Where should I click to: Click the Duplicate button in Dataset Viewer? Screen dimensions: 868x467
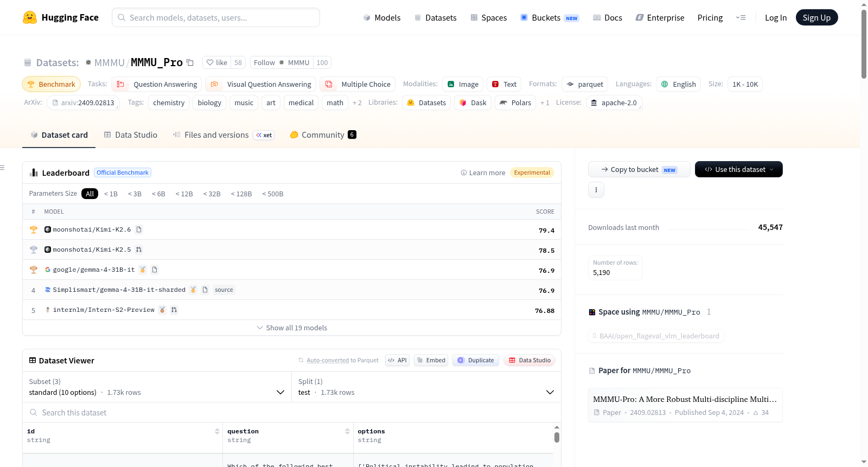tap(476, 360)
